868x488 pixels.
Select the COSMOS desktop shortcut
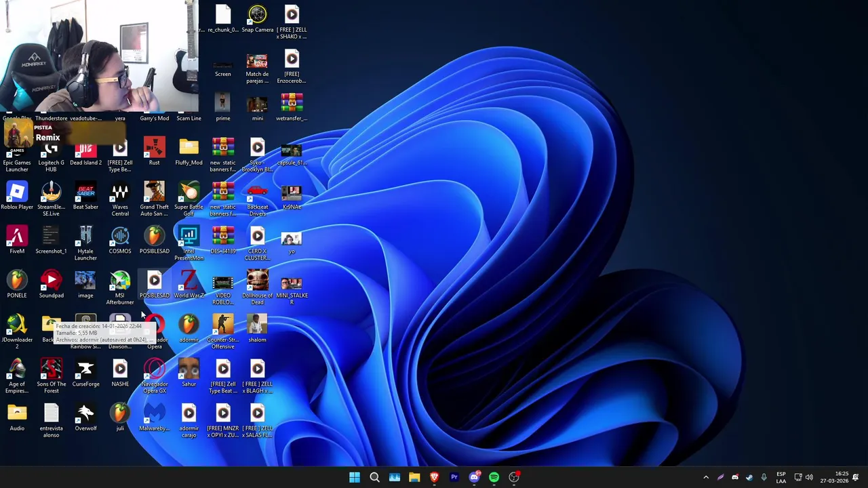click(x=120, y=241)
